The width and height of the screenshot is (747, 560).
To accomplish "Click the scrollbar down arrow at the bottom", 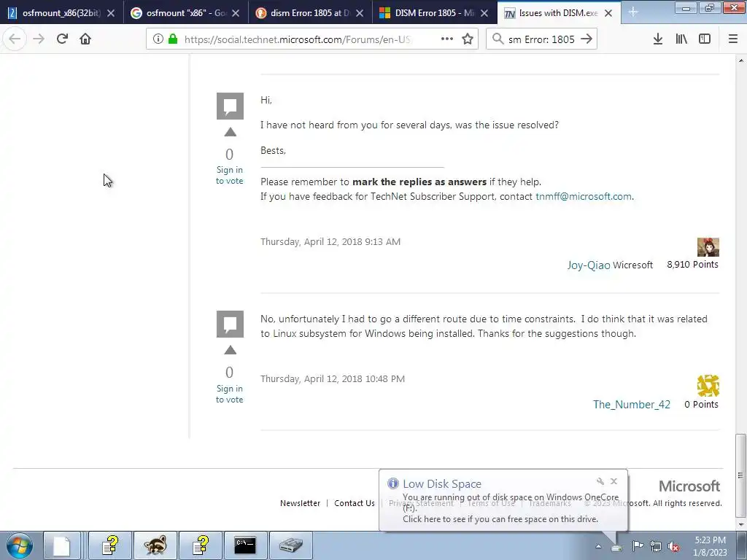I will coord(740,524).
